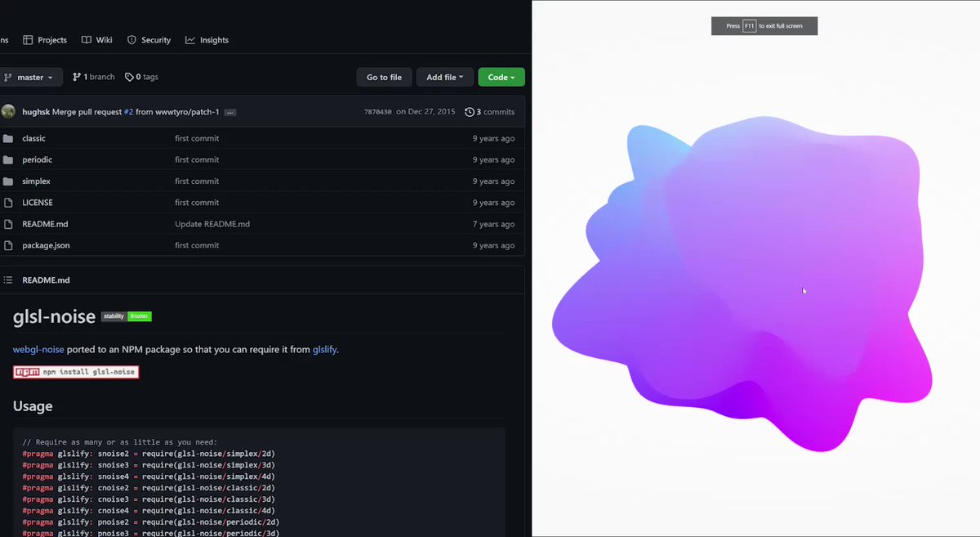The image size is (980, 537).
Task: Click the README outline list icon
Action: pos(8,280)
